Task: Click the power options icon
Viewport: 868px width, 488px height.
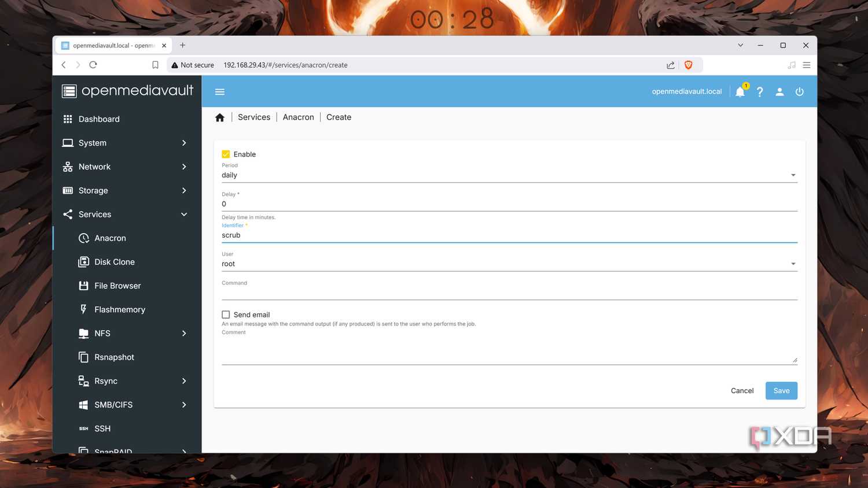Action: [x=800, y=91]
